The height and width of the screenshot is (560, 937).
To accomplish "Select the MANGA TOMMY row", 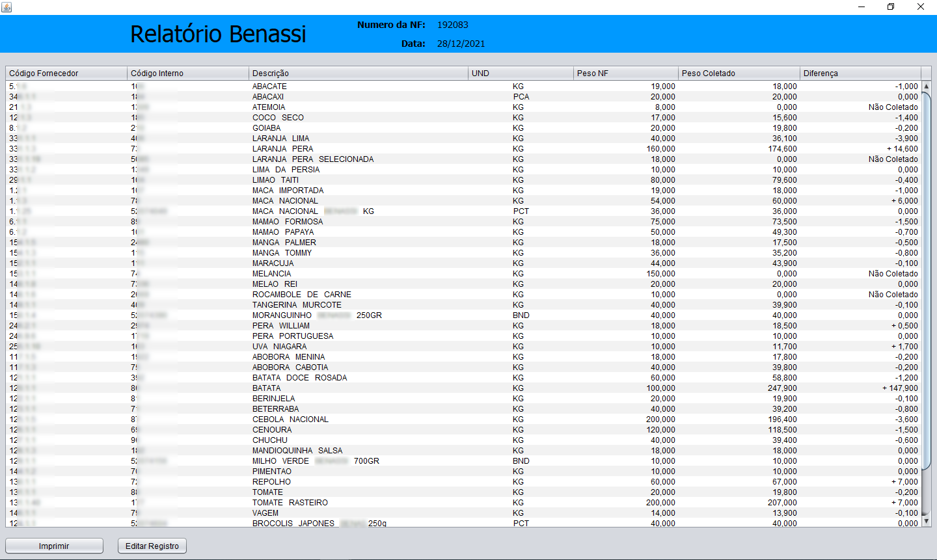I will [x=463, y=253].
